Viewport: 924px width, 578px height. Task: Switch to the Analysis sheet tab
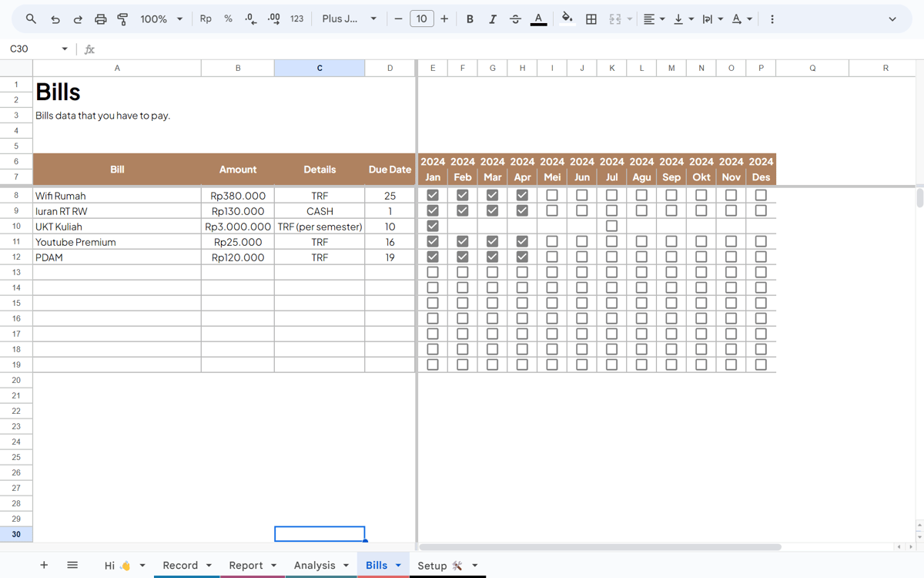point(314,565)
